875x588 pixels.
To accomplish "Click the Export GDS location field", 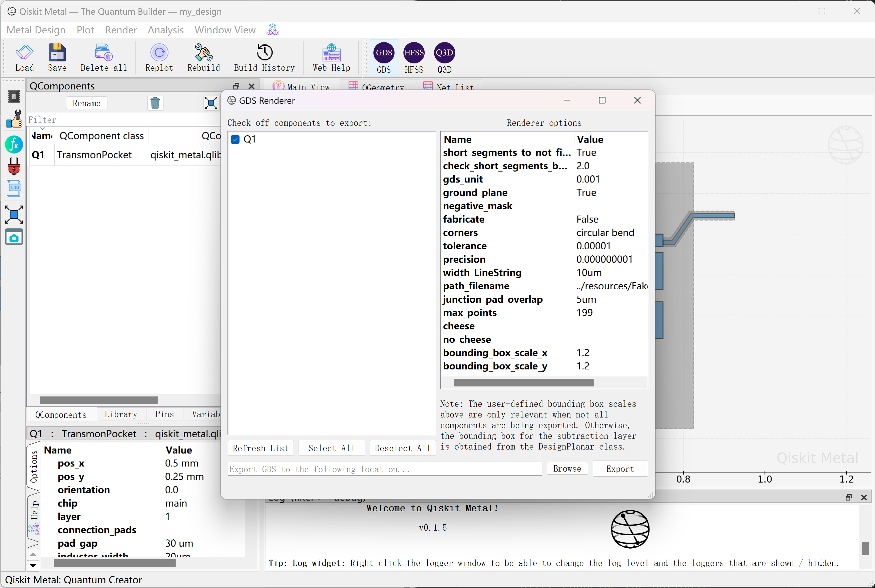I will point(385,469).
